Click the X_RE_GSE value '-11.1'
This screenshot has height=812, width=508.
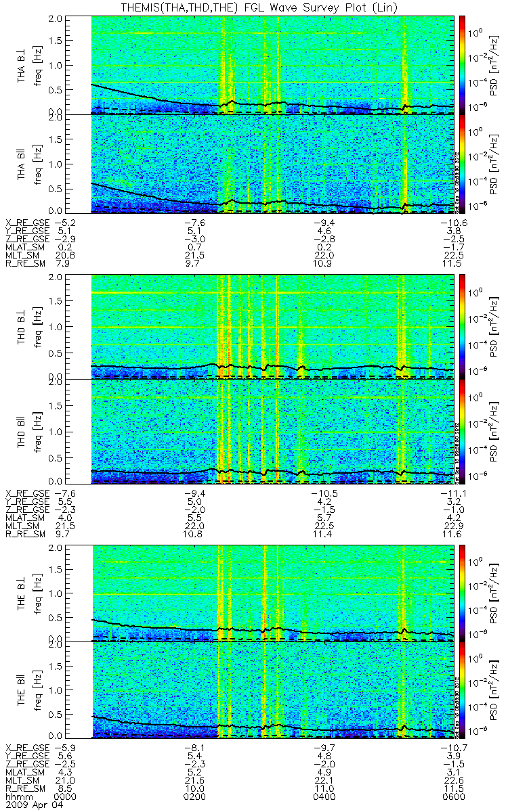tap(452, 493)
